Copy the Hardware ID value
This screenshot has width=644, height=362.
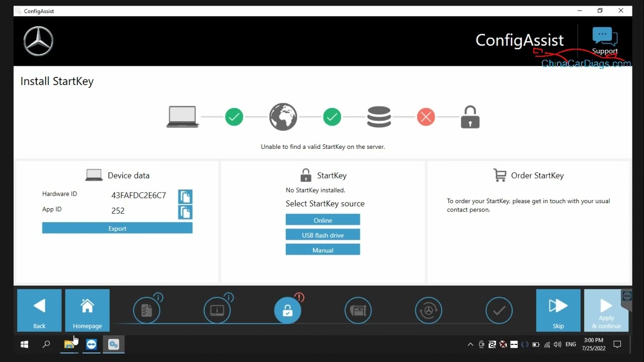coord(185,197)
